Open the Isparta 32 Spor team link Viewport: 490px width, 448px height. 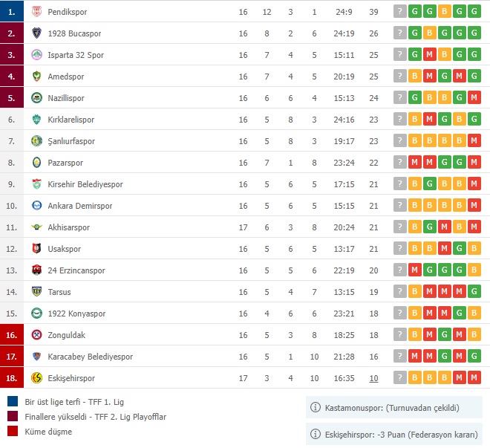pyautogui.click(x=76, y=55)
